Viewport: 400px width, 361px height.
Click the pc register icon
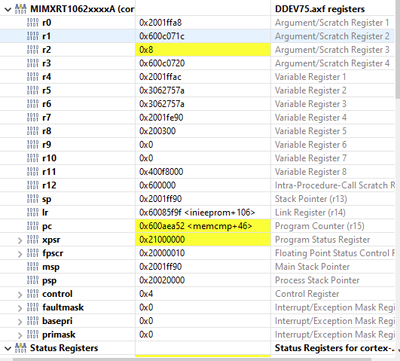click(33, 226)
